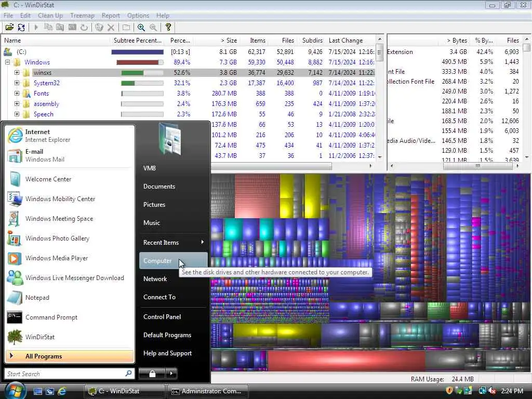This screenshot has height=399, width=532.
Task: Open the Edit menu
Action: (25, 16)
